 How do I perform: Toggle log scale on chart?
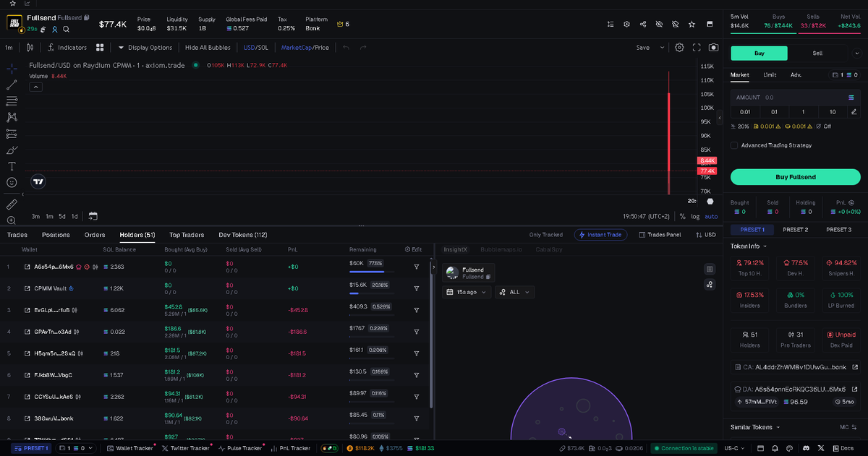click(x=695, y=216)
